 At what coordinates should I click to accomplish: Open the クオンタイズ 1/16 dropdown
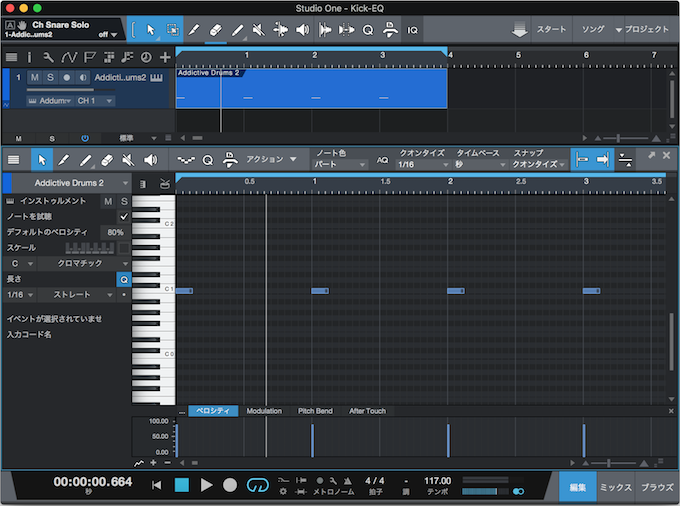tap(423, 165)
